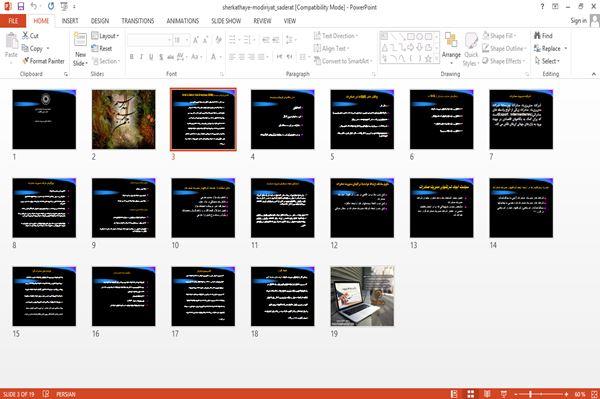The width and height of the screenshot is (600, 399).
Task: Select the Slide Sorter view icon
Action: [x=471, y=394]
